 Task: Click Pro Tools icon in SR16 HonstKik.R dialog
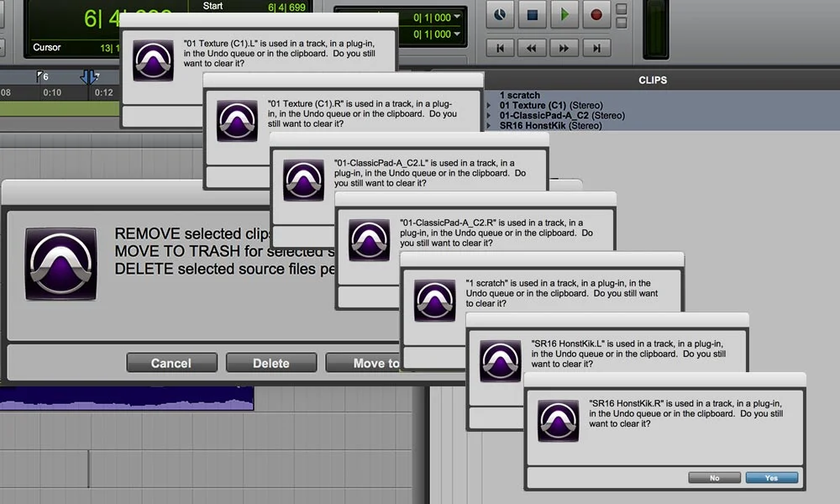click(559, 421)
